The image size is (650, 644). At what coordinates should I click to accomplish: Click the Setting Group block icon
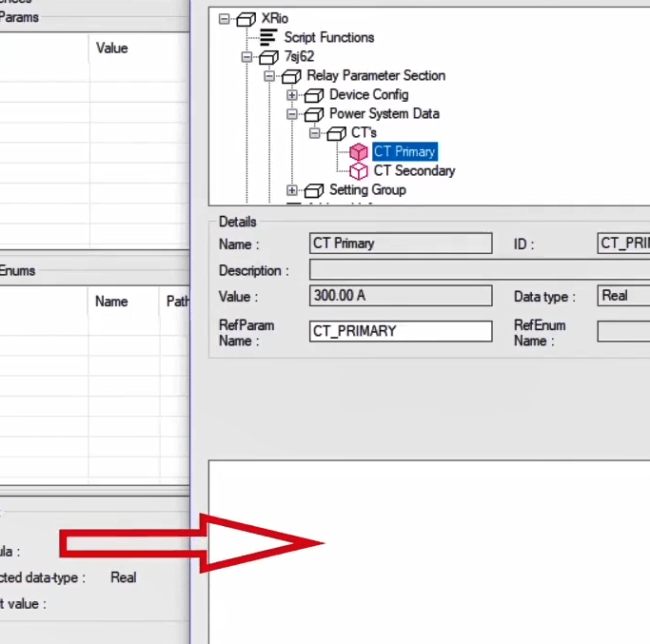[315, 189]
